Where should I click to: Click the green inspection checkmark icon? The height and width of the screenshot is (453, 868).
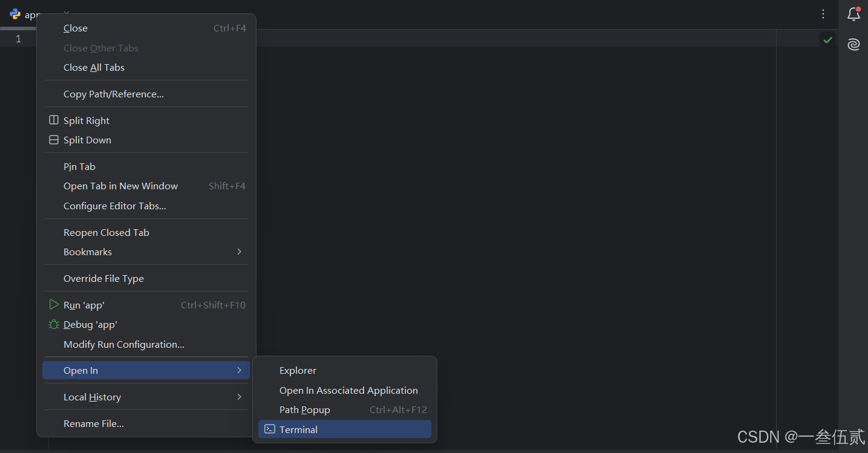click(827, 40)
